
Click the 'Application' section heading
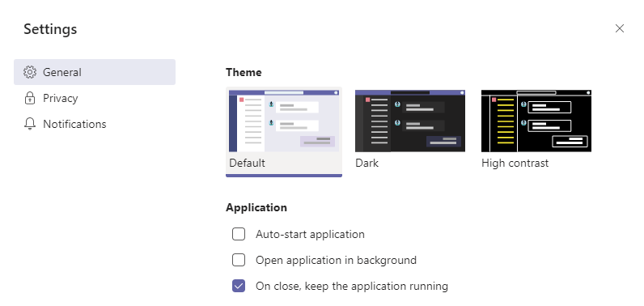pyautogui.click(x=256, y=207)
